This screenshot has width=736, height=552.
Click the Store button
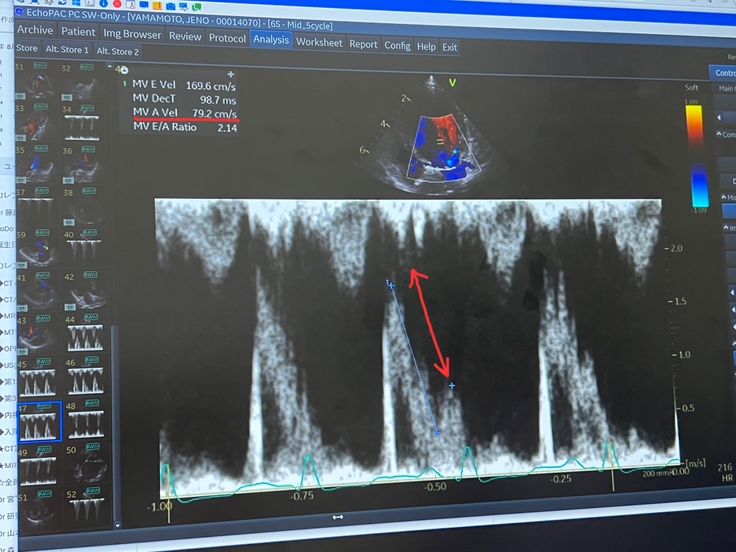(x=27, y=48)
